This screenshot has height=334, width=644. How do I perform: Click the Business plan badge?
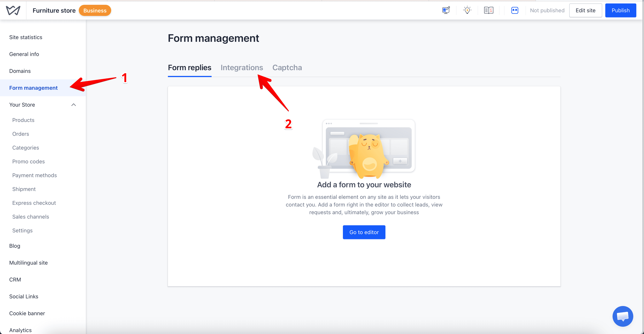[95, 11]
